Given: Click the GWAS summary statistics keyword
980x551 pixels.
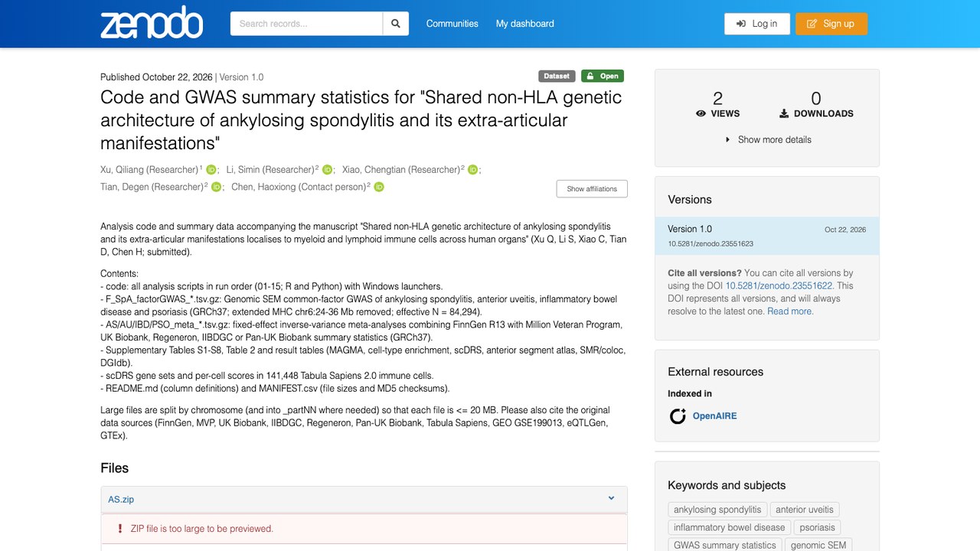Looking at the screenshot, I should click(725, 545).
